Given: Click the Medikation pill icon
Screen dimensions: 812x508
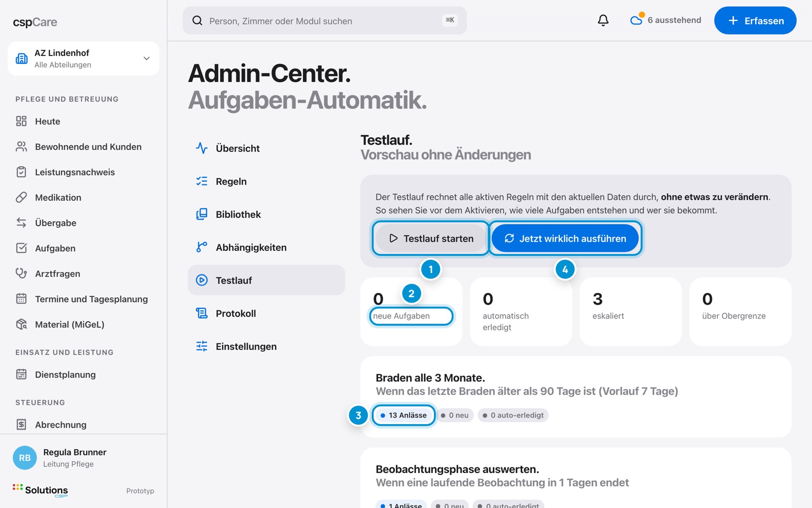Looking at the screenshot, I should click(x=21, y=197).
